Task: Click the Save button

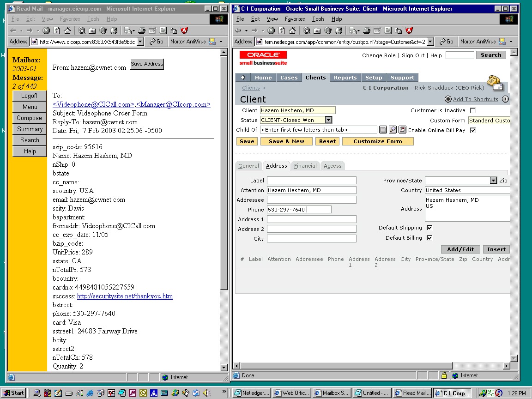Action: pyautogui.click(x=247, y=141)
